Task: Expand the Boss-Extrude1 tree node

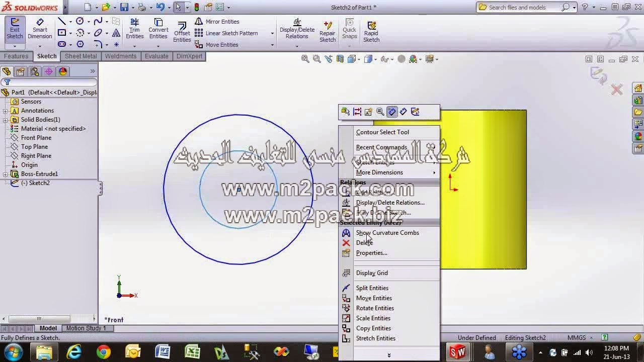Action: click(6, 174)
